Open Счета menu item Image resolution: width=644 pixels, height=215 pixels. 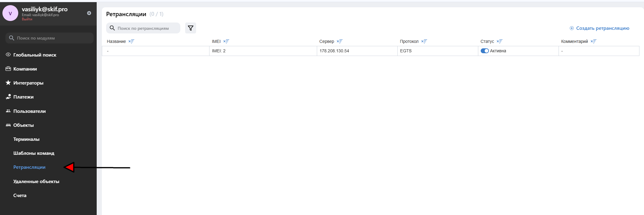tap(20, 196)
